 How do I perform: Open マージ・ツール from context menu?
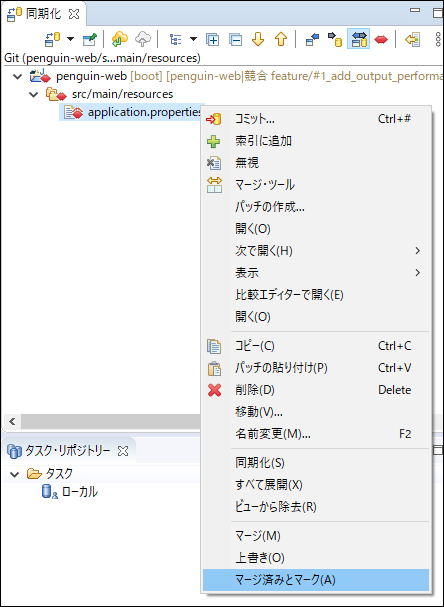coord(315,185)
